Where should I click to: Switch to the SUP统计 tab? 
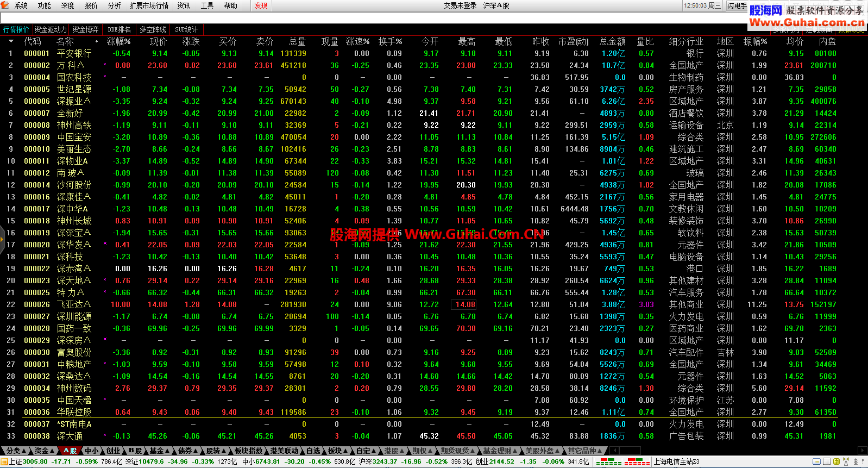click(x=186, y=29)
